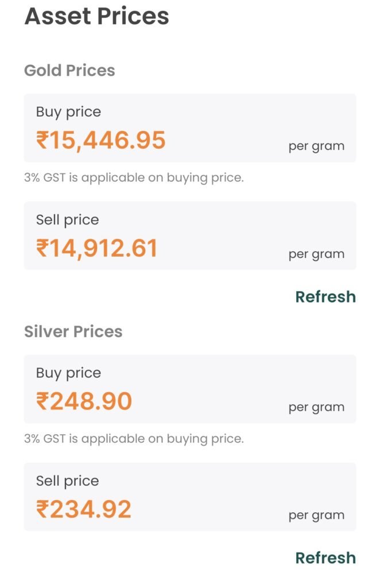Screen dimensions: 380x588
Task: Click 'per gram' beside gold buy price
Action: [316, 146]
